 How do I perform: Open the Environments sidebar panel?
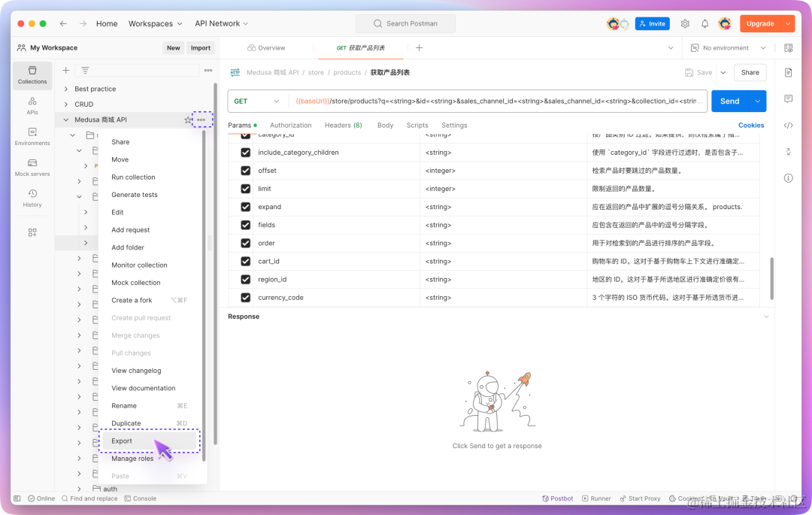click(32, 137)
